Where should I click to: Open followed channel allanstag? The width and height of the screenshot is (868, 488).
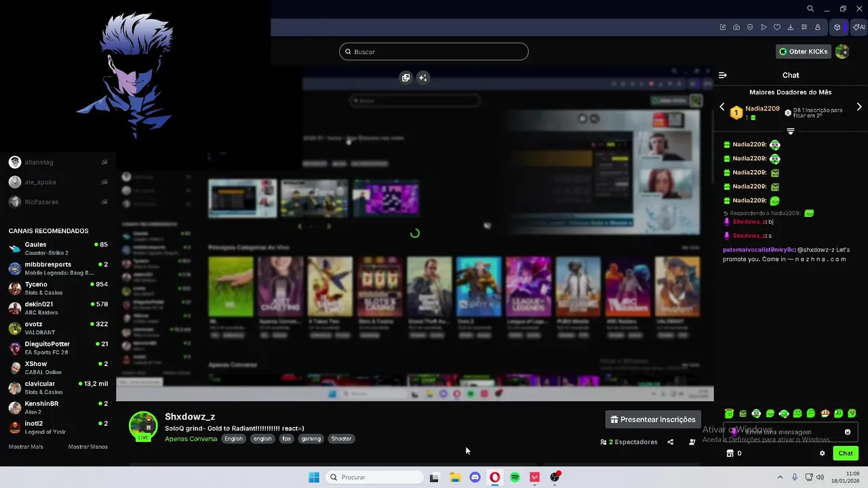click(x=58, y=162)
